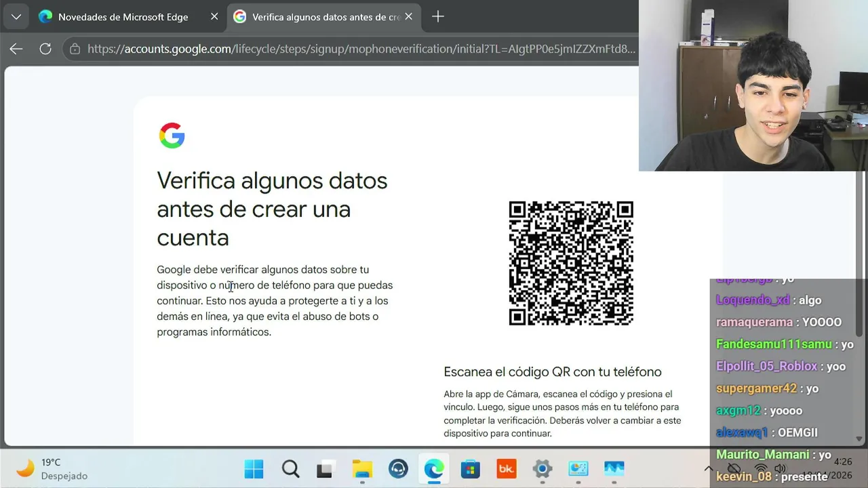Click the Google G logo
Image resolution: width=868 pixels, height=488 pixels.
click(x=172, y=136)
